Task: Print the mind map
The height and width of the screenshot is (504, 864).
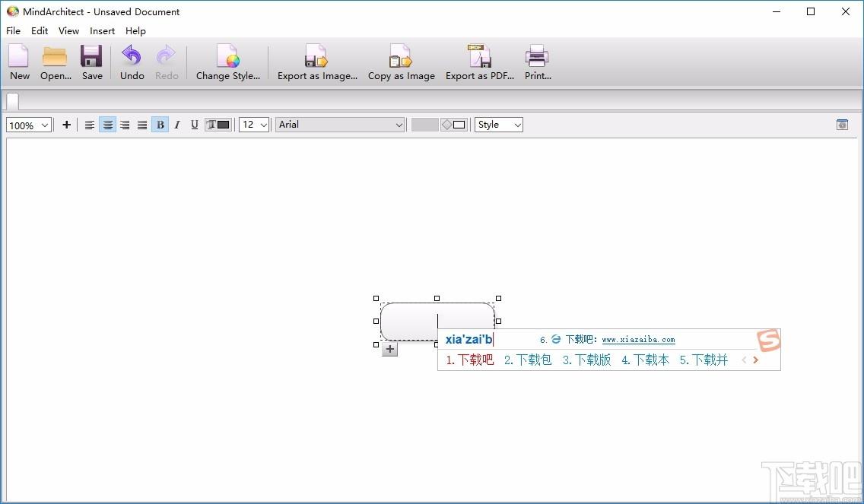Action: pos(537,62)
